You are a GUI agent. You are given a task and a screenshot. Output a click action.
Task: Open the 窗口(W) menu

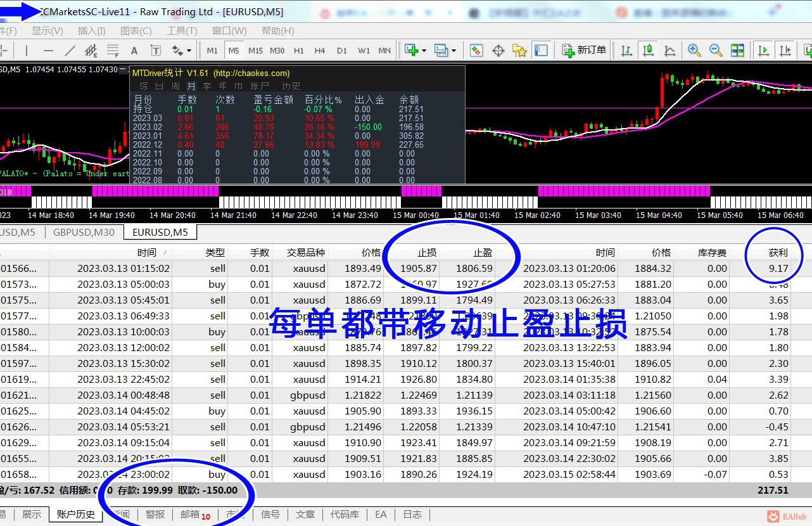[x=229, y=30]
